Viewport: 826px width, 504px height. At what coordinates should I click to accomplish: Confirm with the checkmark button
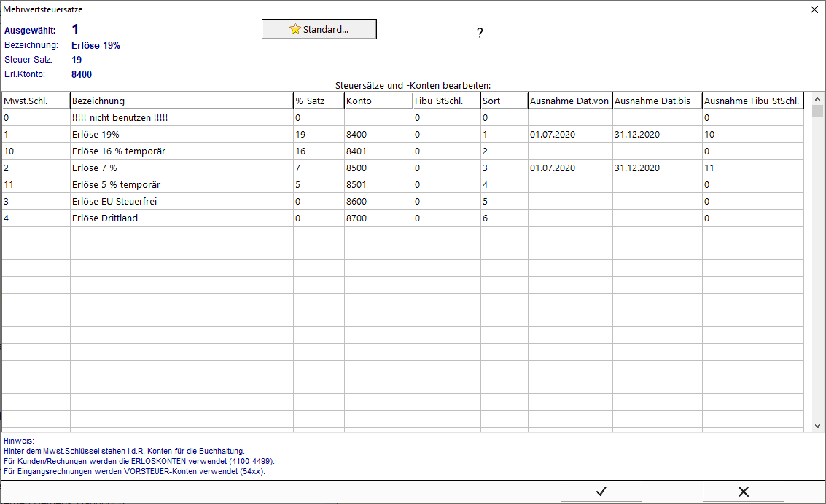601,492
